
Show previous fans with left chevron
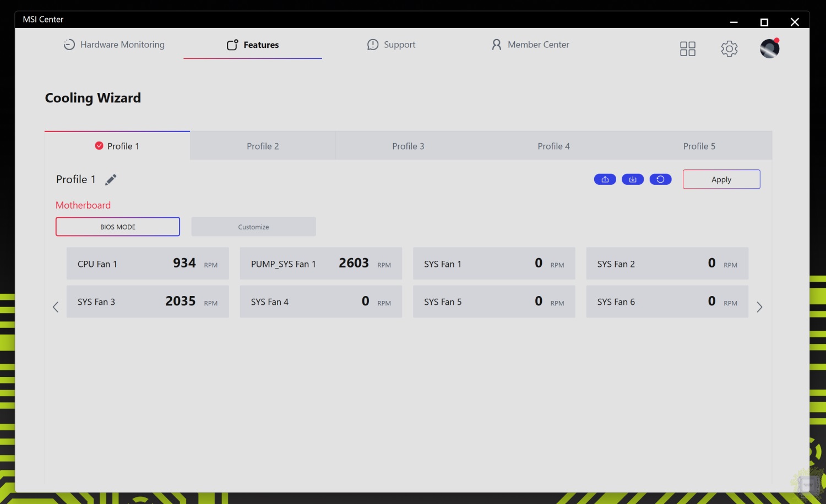56,307
